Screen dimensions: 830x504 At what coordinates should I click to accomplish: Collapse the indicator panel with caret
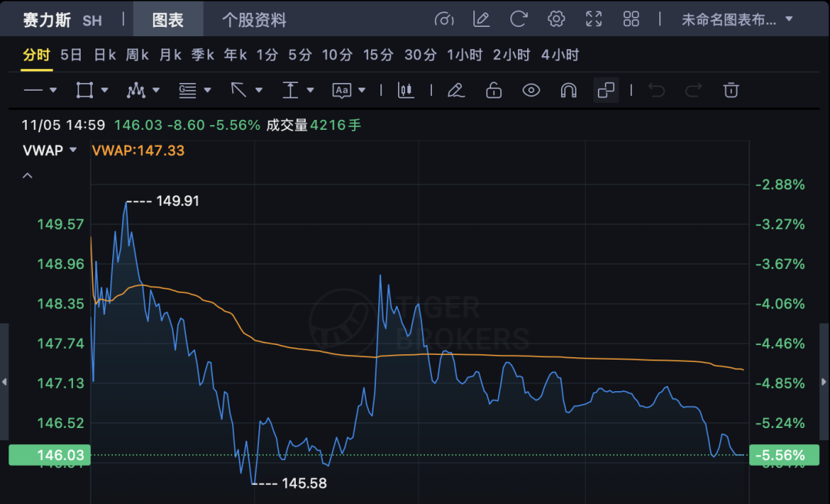pos(28,176)
